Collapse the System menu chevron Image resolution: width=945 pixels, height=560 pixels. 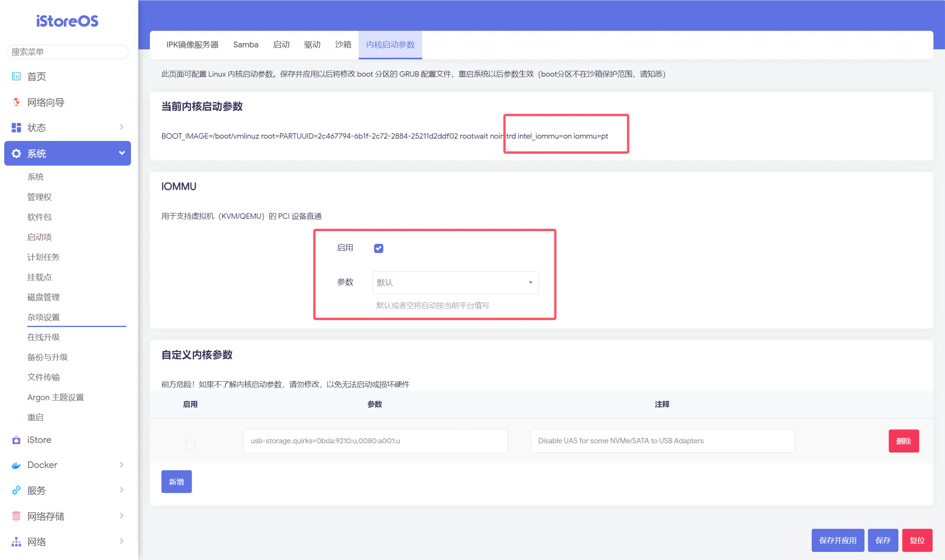pos(122,153)
